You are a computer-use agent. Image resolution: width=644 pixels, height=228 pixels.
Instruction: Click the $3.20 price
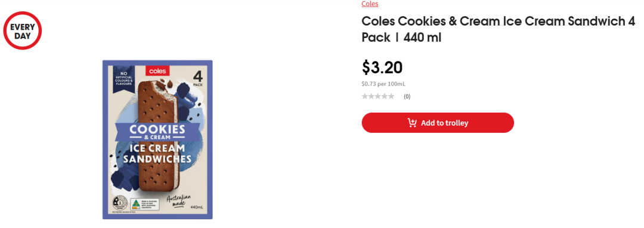(x=382, y=68)
